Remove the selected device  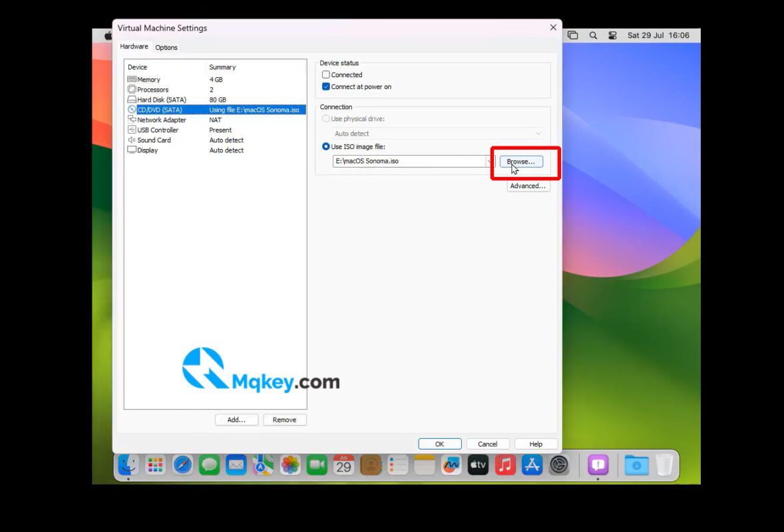tap(284, 420)
